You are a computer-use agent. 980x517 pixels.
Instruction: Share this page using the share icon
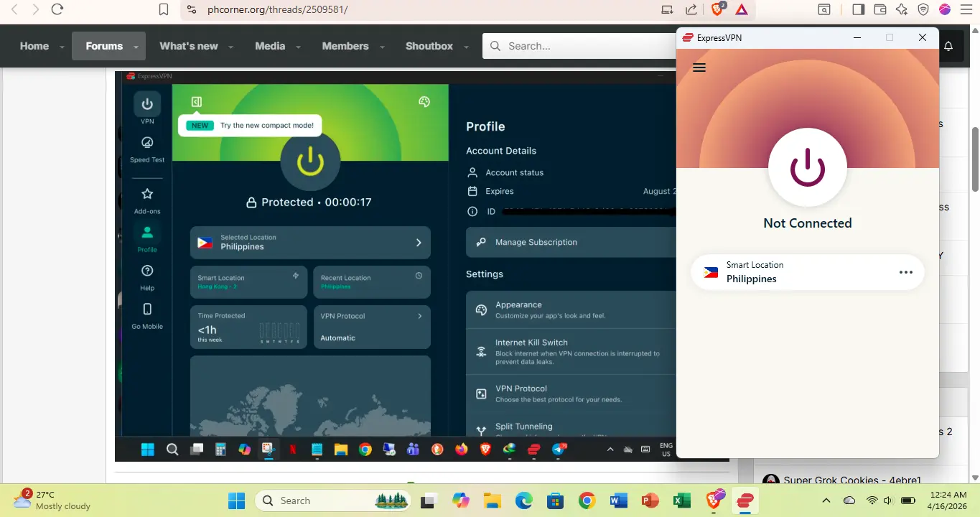tap(691, 10)
